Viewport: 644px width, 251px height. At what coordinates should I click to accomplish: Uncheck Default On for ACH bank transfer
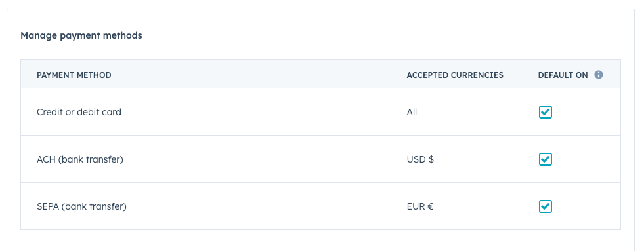coord(545,159)
